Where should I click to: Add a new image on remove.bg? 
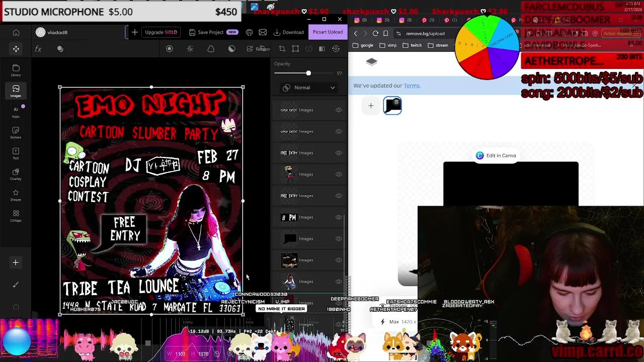[x=371, y=106]
